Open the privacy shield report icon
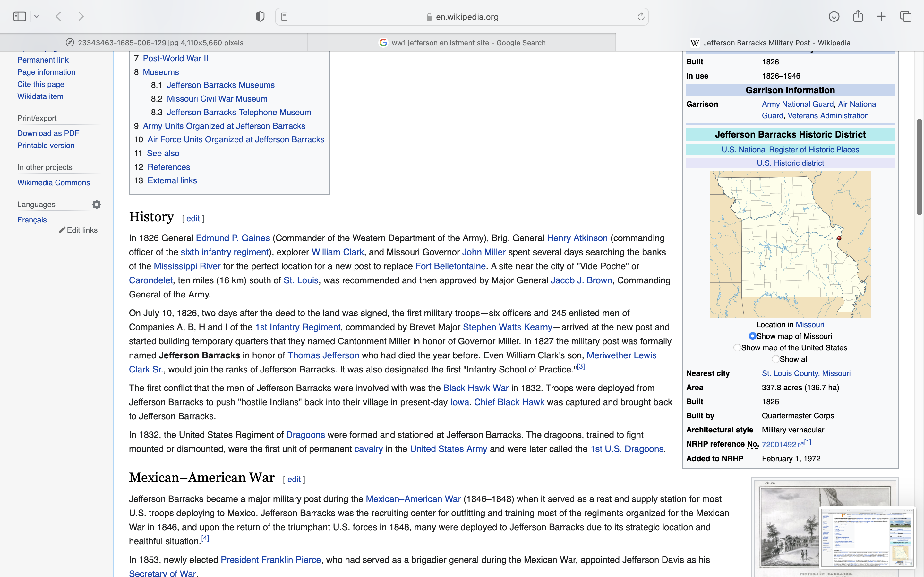The width and height of the screenshot is (924, 577). pos(260,16)
